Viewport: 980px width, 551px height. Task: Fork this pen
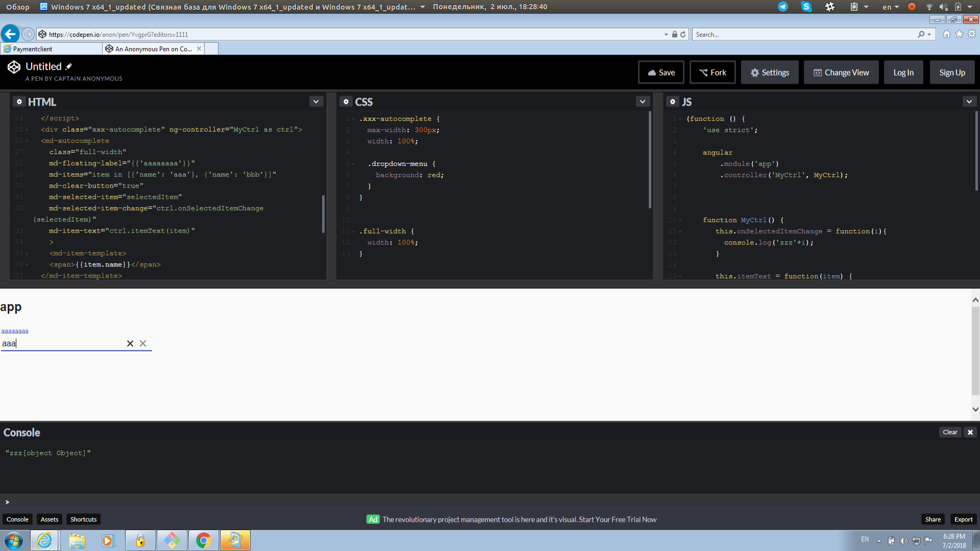(x=713, y=72)
